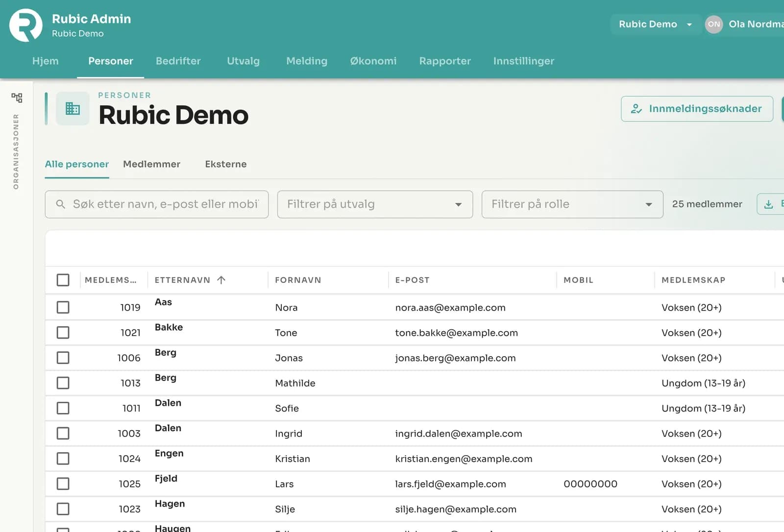The height and width of the screenshot is (532, 784).
Task: Click the search magnifier icon
Action: tap(60, 204)
